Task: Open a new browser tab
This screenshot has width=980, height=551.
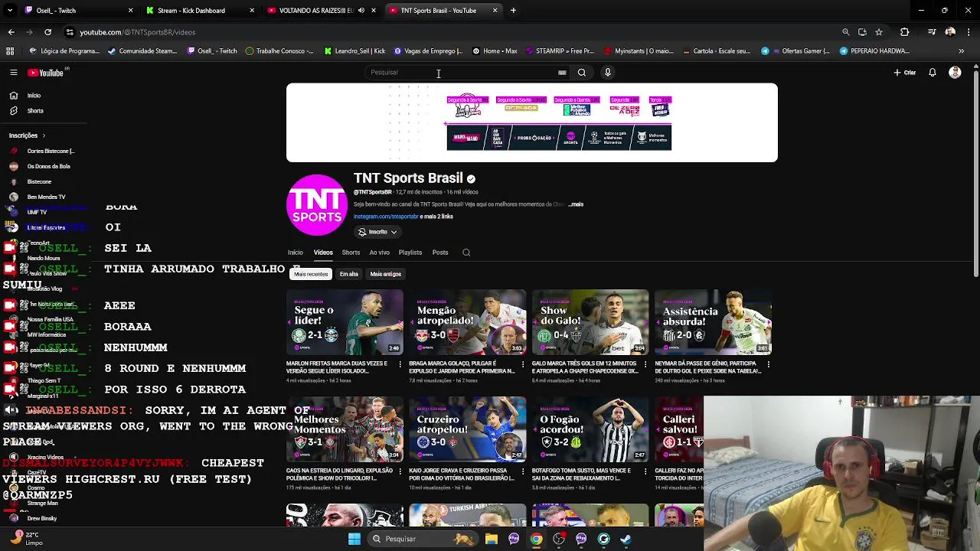Action: point(513,11)
